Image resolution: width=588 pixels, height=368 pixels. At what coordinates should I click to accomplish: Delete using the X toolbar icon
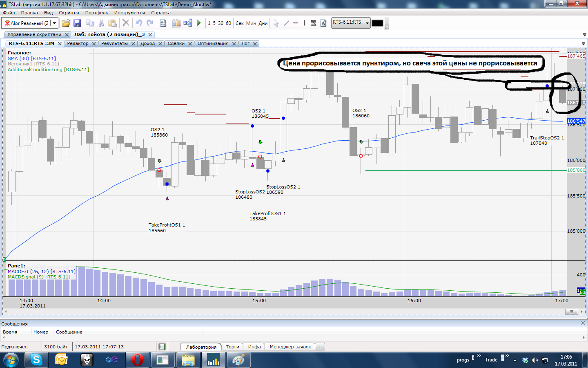[126, 23]
